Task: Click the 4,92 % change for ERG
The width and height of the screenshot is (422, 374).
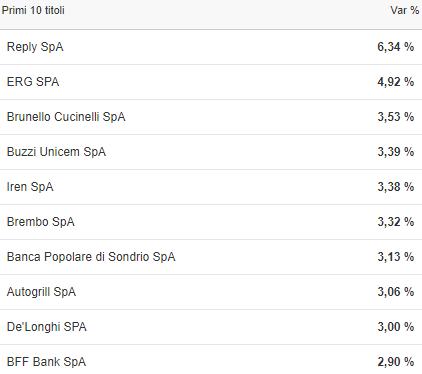Action: pos(396,82)
